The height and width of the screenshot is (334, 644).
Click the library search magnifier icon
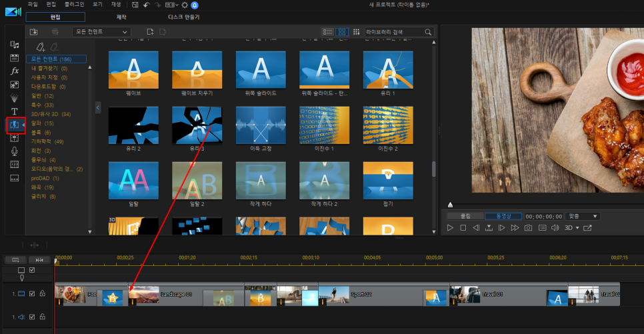(x=428, y=32)
